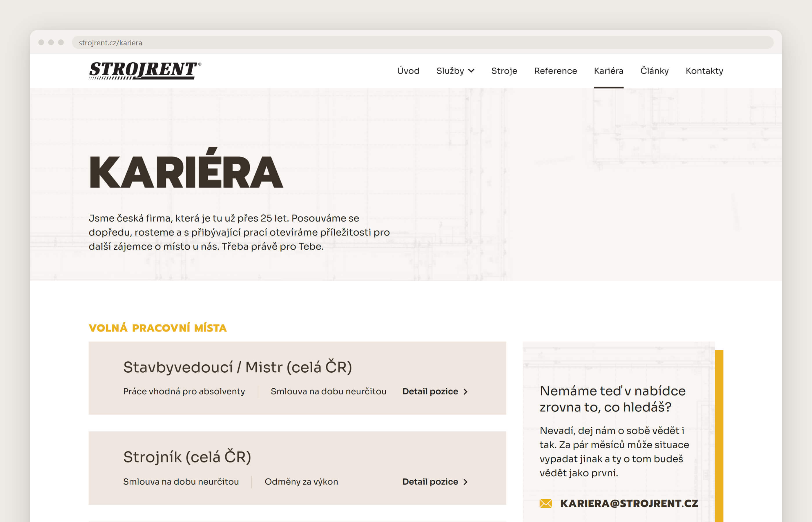Click the intro paragraph starting 'Jsme česká firma'
The image size is (812, 522).
(239, 232)
